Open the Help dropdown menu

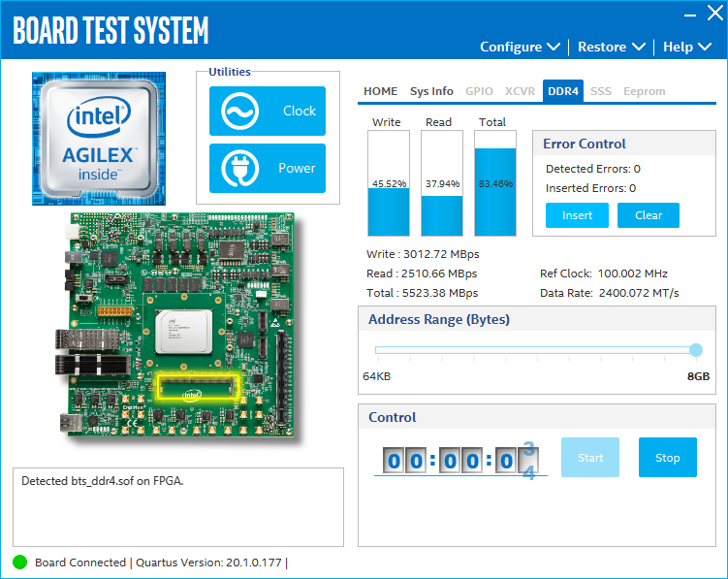[x=686, y=47]
